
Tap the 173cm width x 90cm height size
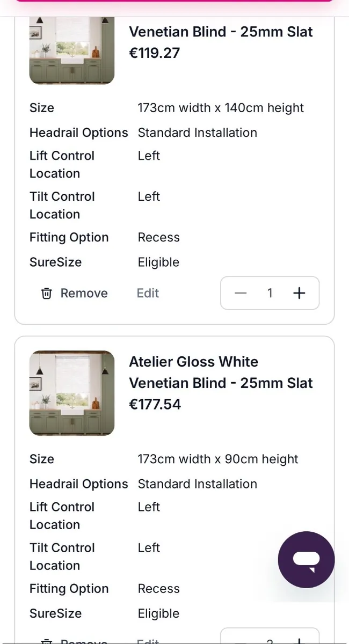tap(218, 459)
